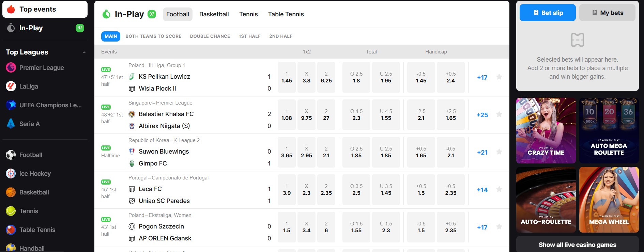Favorite the Balestier Khalsa match star
The height and width of the screenshot is (252, 644).
499,114
